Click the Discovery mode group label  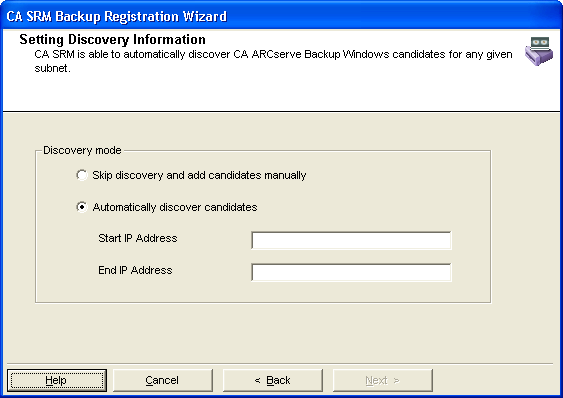point(82,150)
